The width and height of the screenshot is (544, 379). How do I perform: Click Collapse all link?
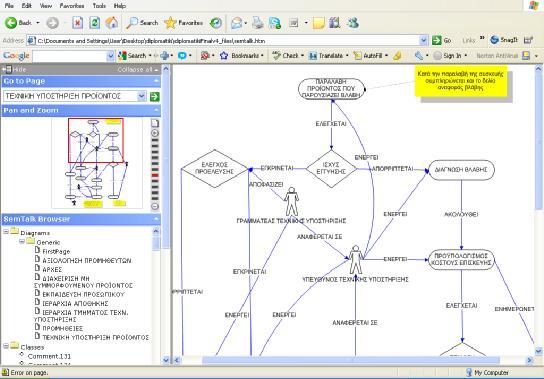(x=137, y=69)
